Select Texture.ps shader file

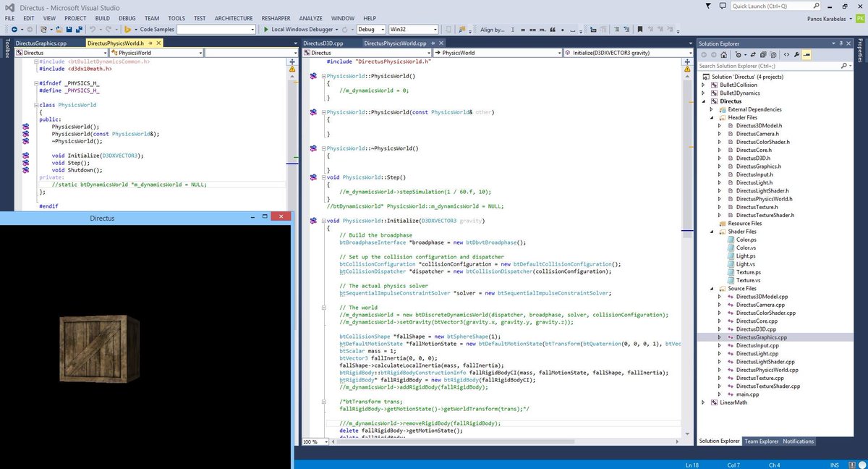(748, 272)
